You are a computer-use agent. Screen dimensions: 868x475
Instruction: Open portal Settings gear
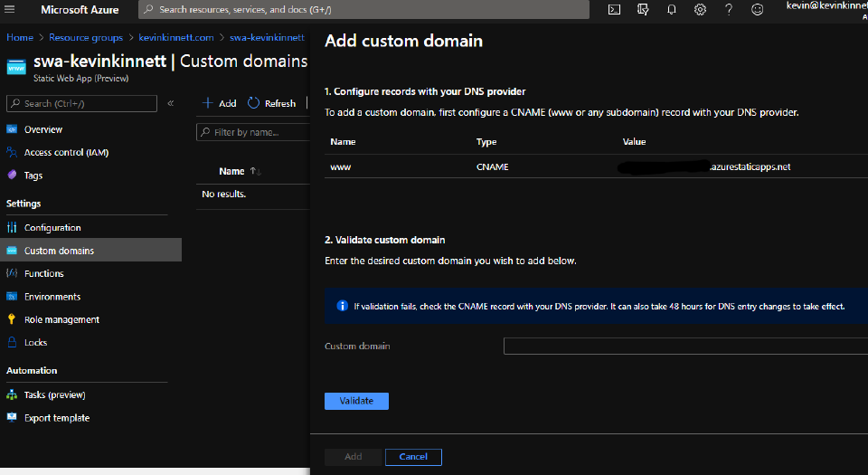(x=700, y=9)
